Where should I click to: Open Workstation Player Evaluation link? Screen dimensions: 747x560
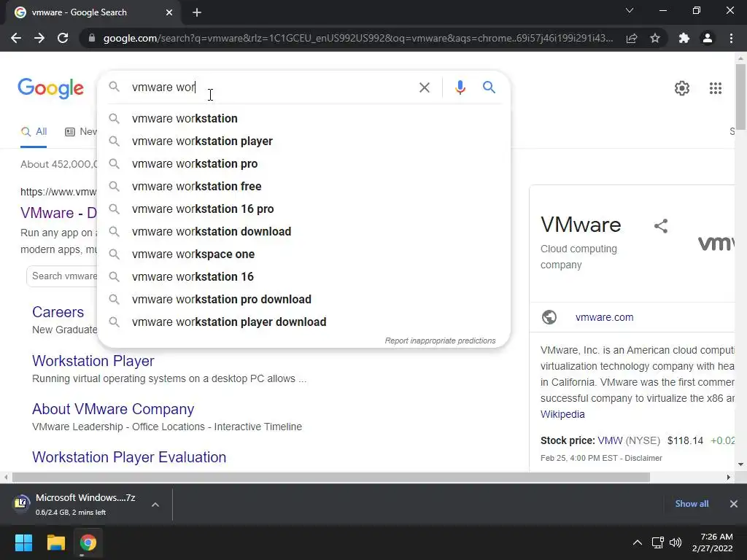(x=129, y=457)
